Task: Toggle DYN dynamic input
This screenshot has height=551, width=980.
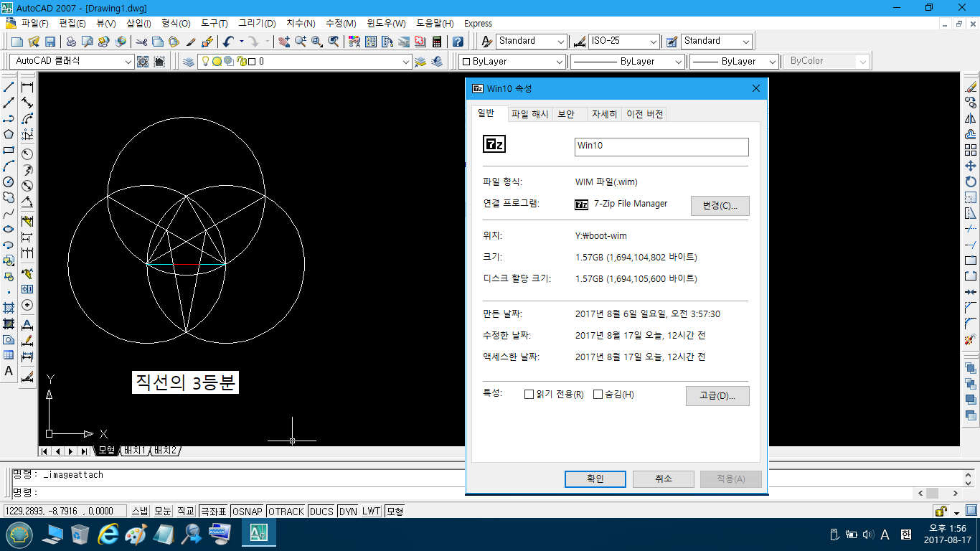Action: tap(348, 512)
